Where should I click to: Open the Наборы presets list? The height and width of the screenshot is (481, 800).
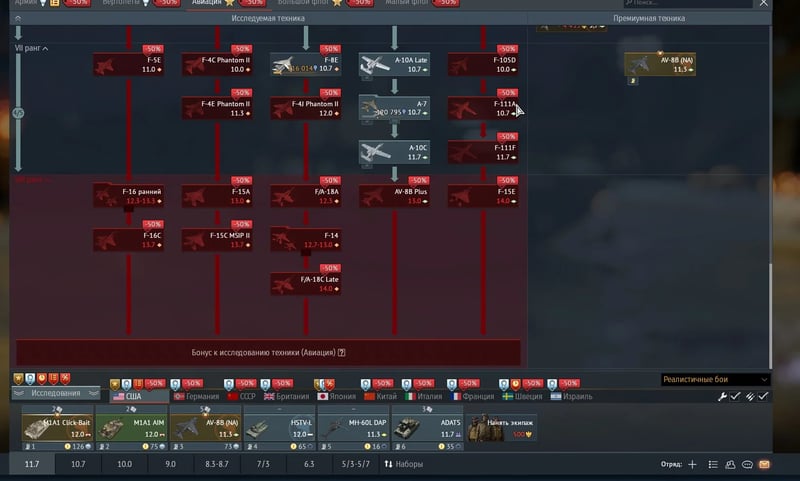[403, 464]
